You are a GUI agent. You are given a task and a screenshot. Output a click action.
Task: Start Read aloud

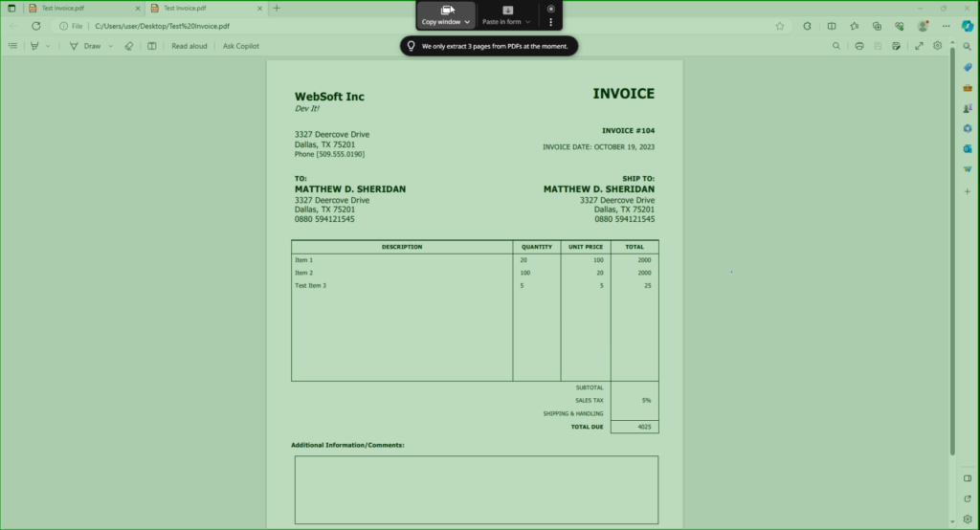(x=189, y=46)
